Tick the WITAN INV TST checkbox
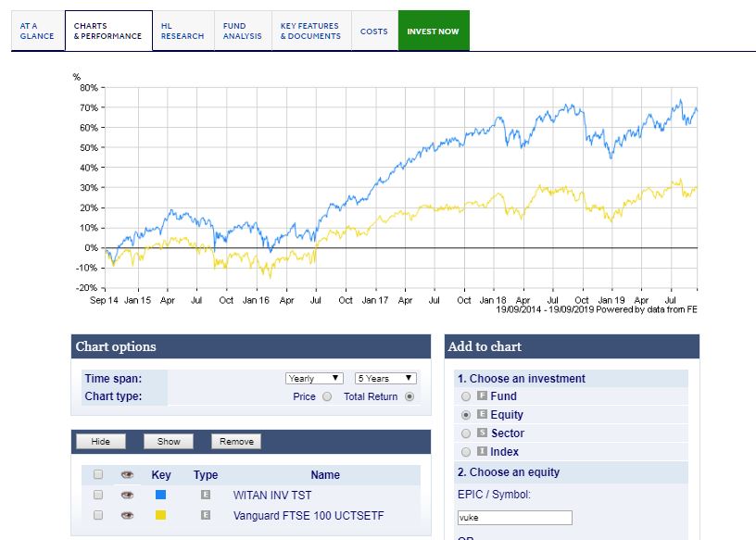756x540 pixels. click(x=98, y=495)
